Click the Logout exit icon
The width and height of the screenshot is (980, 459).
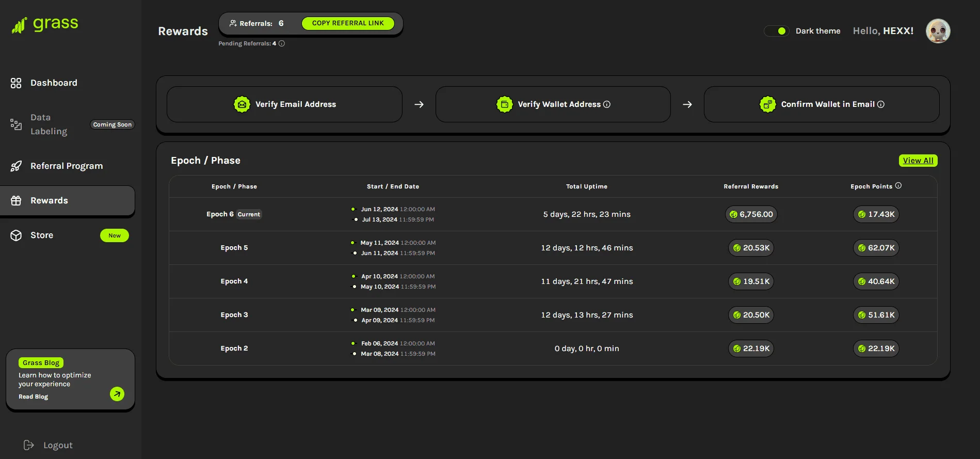coord(29,445)
